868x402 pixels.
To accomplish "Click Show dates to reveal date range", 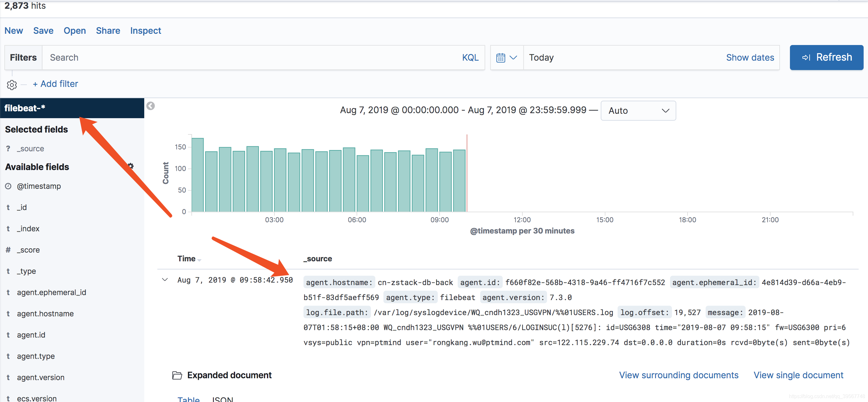I will click(749, 57).
